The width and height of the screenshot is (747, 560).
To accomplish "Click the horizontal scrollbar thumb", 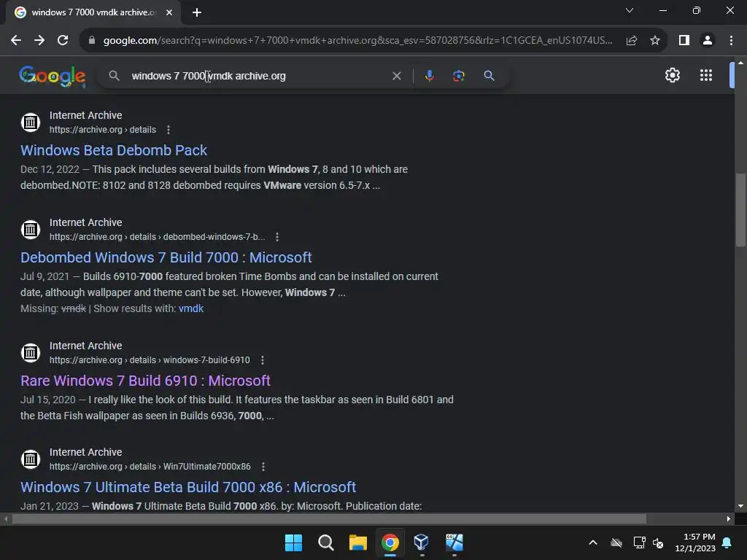I will pos(329,519).
